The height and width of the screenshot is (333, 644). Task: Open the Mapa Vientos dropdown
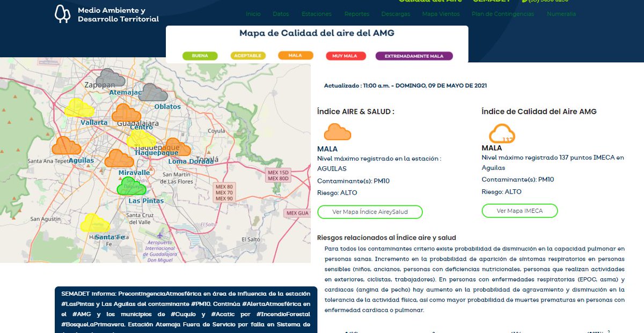[x=440, y=14]
